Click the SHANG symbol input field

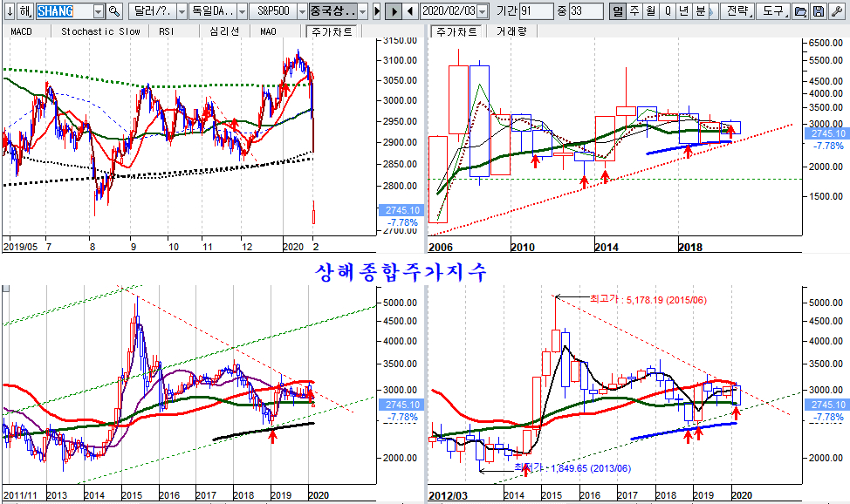(65, 10)
